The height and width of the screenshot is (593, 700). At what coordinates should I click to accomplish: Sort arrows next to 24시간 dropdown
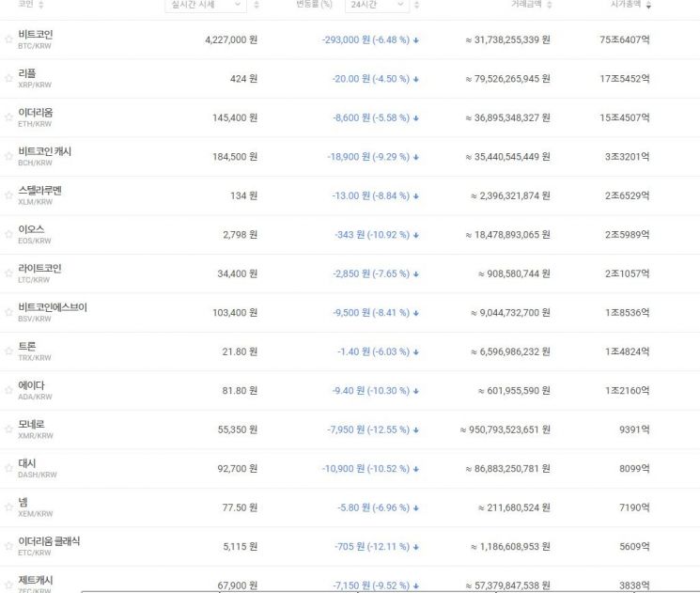(416, 5)
